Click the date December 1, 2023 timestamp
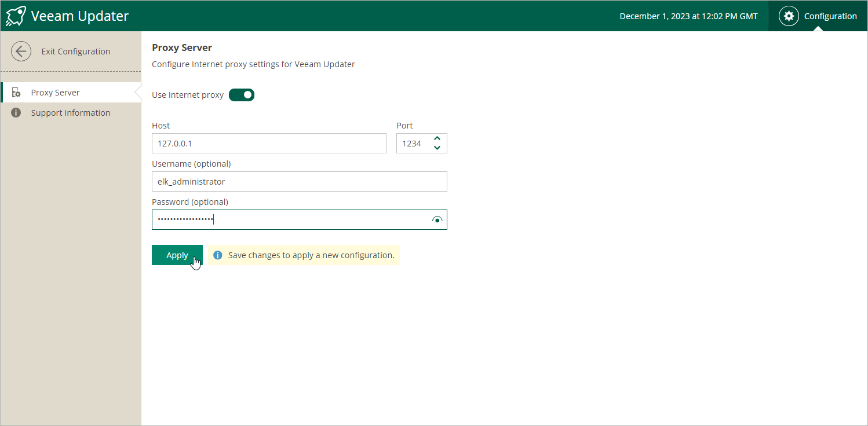 pos(688,16)
